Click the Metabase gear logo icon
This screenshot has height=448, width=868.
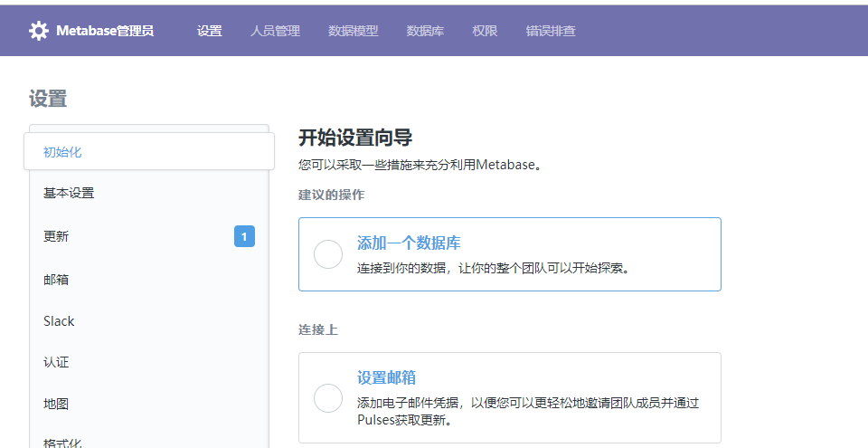tap(39, 31)
